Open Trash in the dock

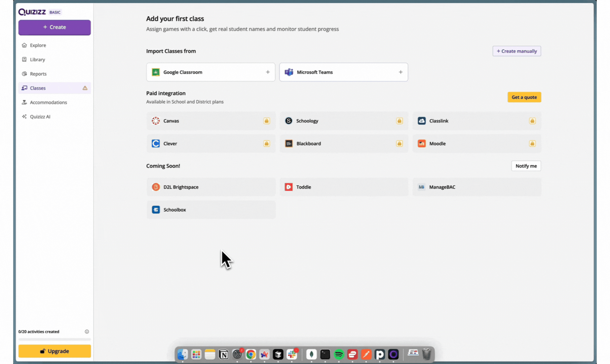pos(427,354)
